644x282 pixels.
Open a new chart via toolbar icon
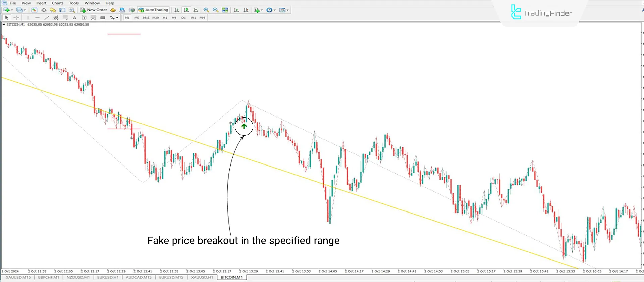(x=6, y=10)
